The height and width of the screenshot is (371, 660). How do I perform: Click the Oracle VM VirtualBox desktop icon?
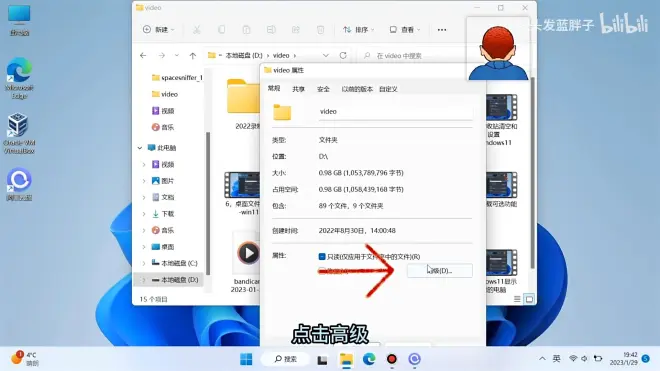click(x=19, y=133)
